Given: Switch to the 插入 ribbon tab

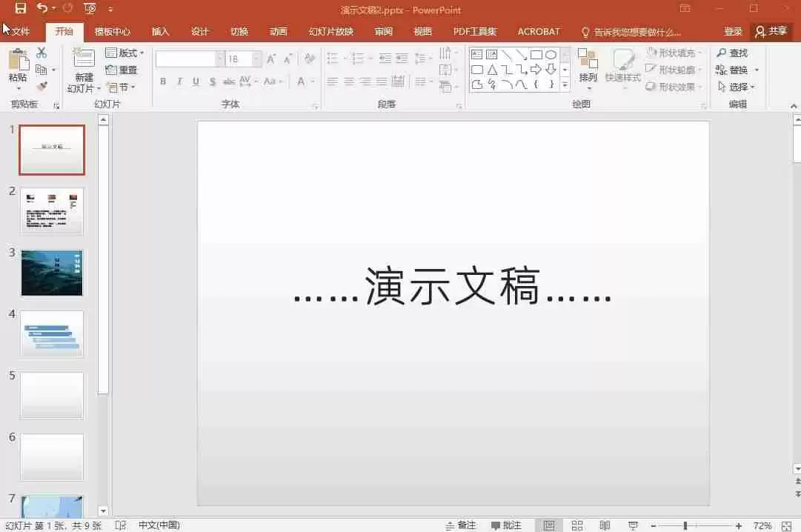Looking at the screenshot, I should (x=159, y=31).
